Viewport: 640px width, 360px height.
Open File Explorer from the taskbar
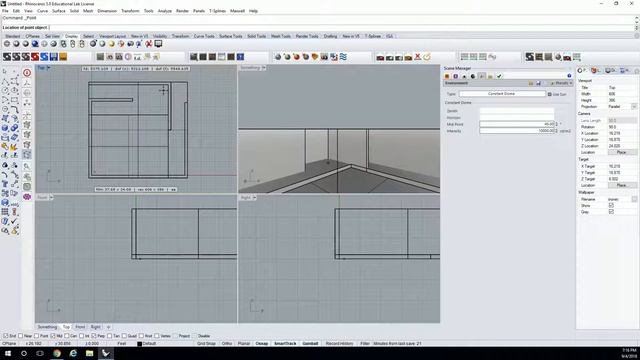(89, 353)
